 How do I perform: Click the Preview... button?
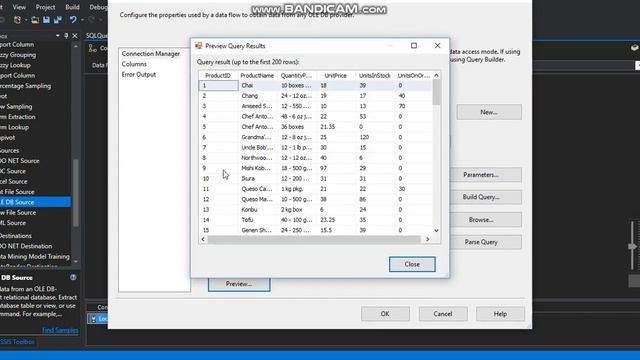(239, 284)
